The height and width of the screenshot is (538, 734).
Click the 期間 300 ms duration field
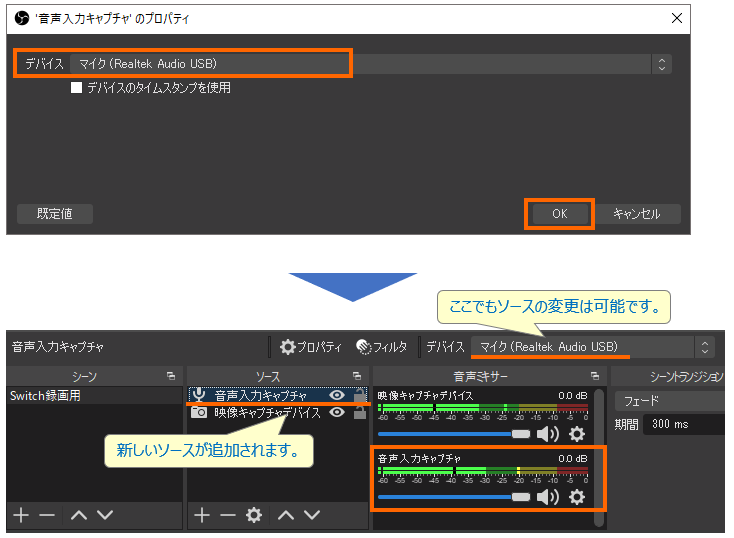pyautogui.click(x=683, y=424)
